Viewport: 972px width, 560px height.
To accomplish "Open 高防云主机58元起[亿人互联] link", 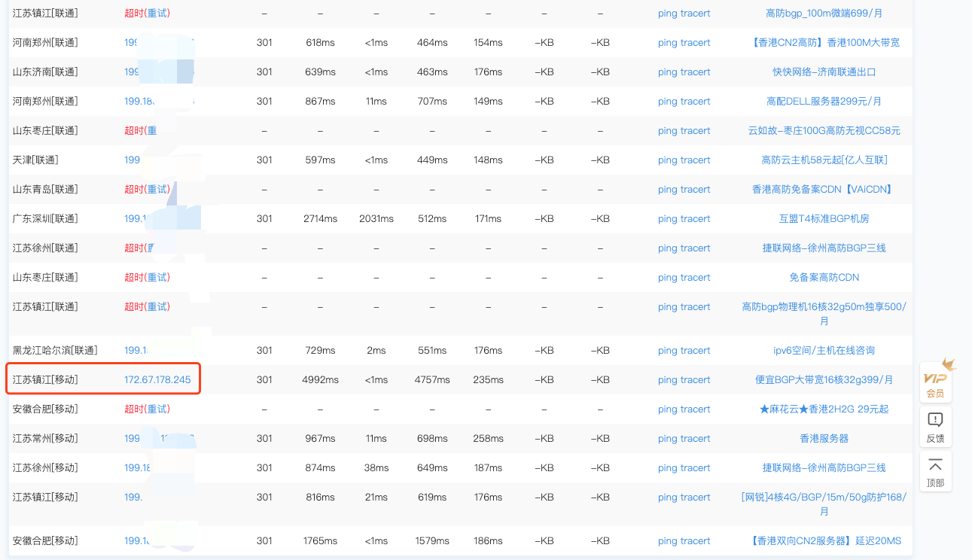I will (824, 160).
